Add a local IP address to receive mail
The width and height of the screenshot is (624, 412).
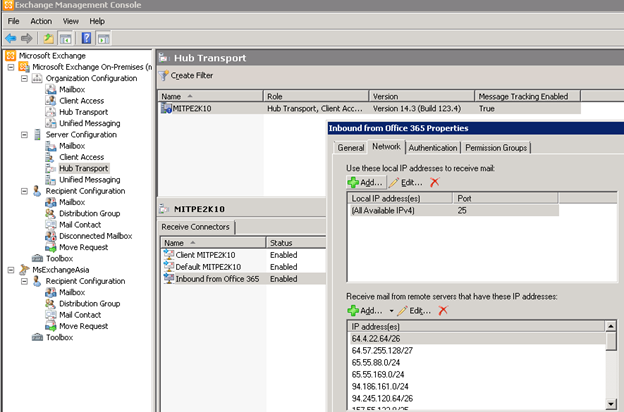[x=365, y=182]
